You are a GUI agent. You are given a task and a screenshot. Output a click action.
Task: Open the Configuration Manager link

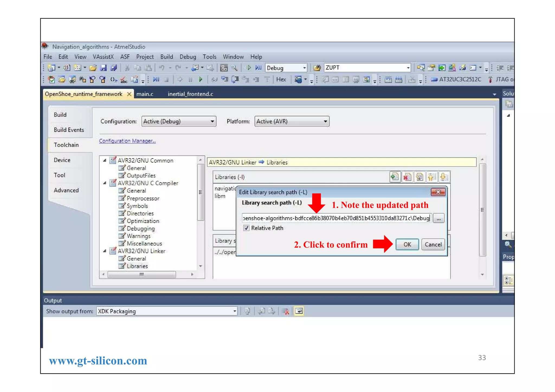pos(127,141)
